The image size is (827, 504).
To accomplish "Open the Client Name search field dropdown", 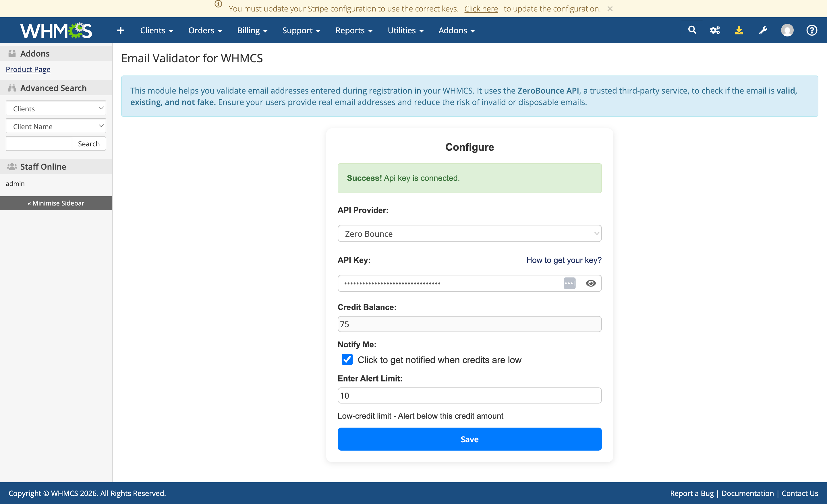I will (56, 126).
